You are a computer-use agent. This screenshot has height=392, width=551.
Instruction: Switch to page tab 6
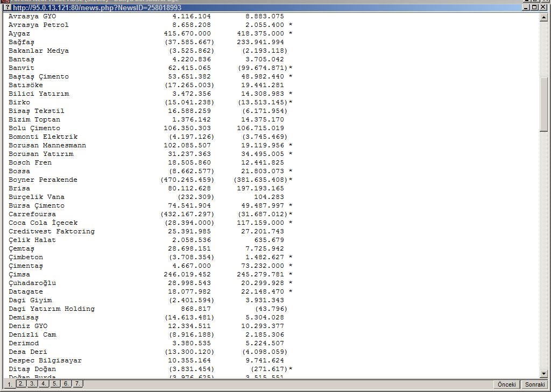(x=66, y=383)
